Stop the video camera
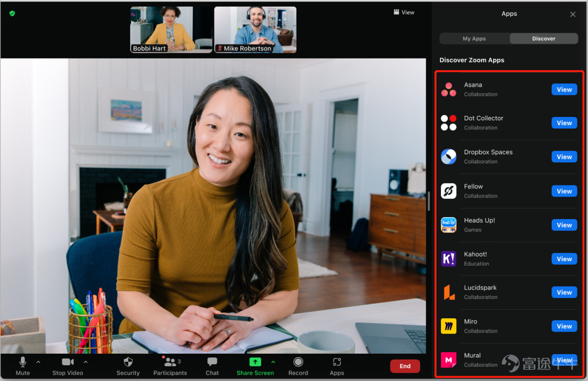588x381 pixels. coord(68,366)
